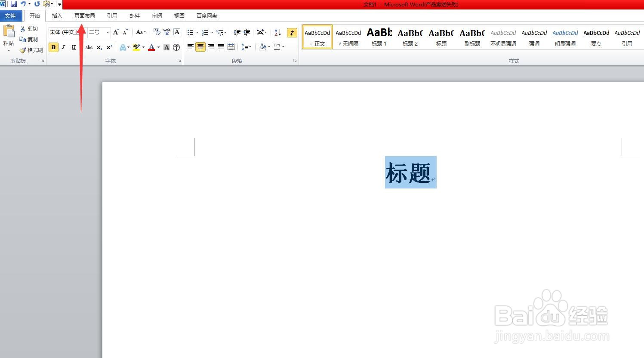
Task: Click 复制 copy button
Action: point(29,40)
